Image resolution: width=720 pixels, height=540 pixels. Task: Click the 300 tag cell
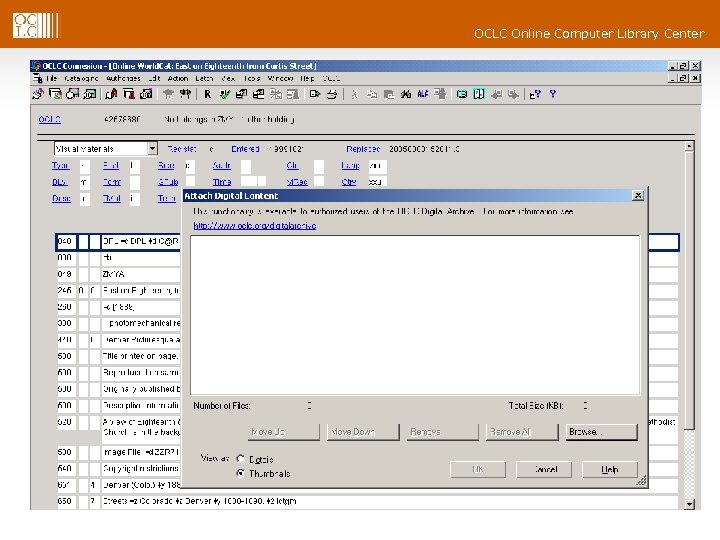tap(65, 323)
